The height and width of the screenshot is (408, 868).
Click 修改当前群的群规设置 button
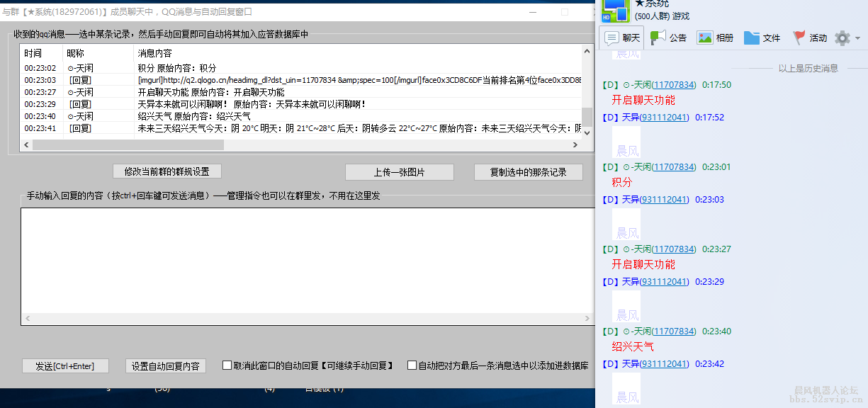167,171
